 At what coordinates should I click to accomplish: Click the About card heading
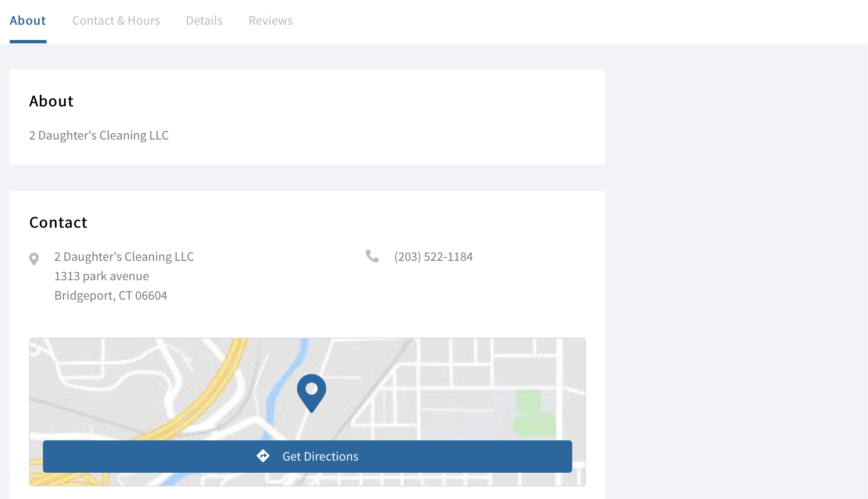tap(51, 101)
